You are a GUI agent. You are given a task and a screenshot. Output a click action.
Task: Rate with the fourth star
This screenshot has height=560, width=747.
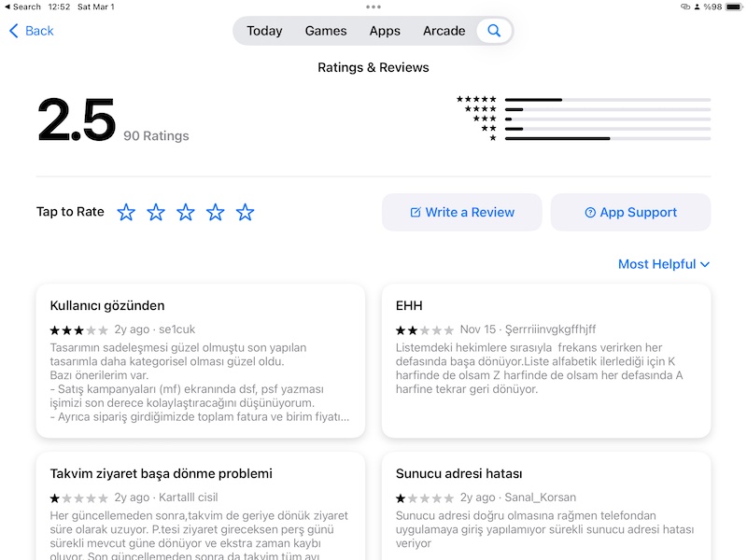click(216, 213)
